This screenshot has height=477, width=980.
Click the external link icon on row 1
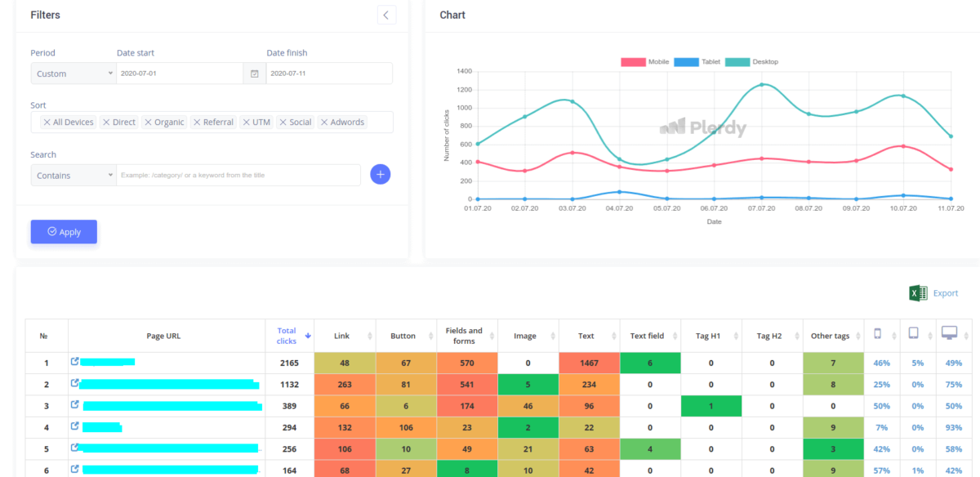coord(74,362)
